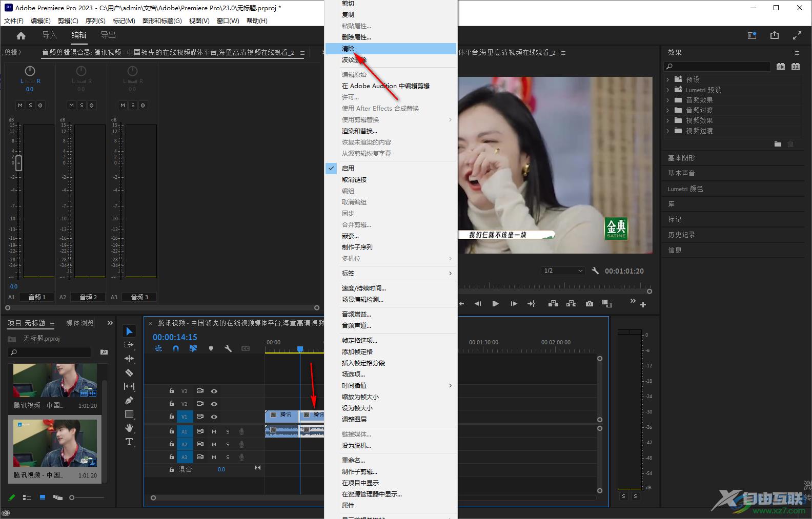Select the Selection tool arrow
This screenshot has height=519, width=812.
click(x=129, y=331)
